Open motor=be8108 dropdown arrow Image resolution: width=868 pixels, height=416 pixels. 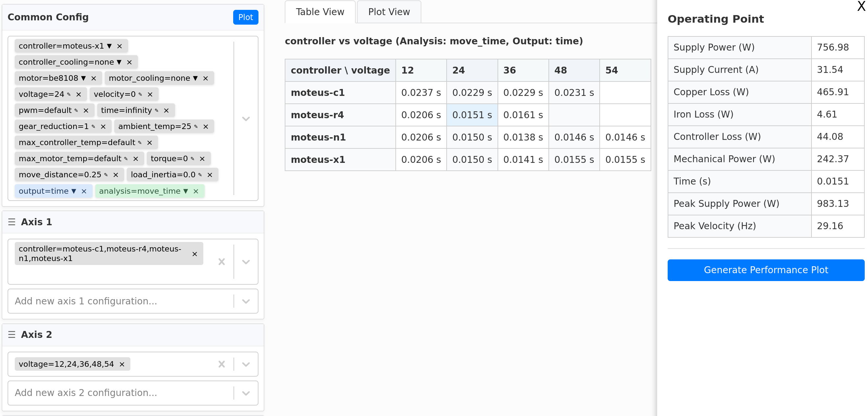pos(83,78)
